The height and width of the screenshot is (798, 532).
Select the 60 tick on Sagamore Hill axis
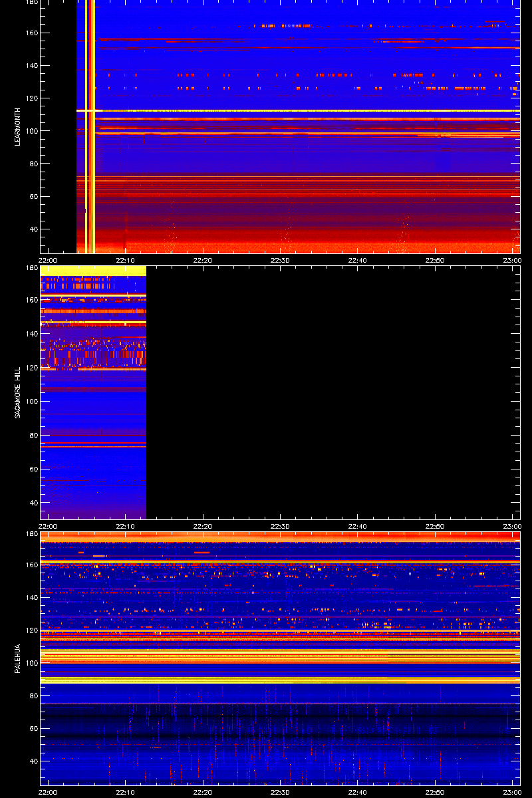(x=33, y=469)
